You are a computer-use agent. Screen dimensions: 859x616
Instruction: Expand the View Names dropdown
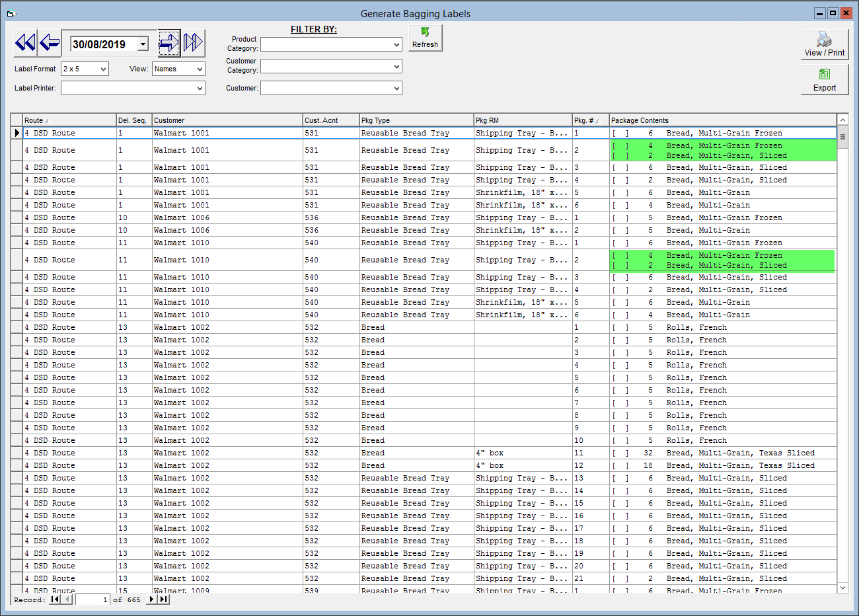pos(200,69)
